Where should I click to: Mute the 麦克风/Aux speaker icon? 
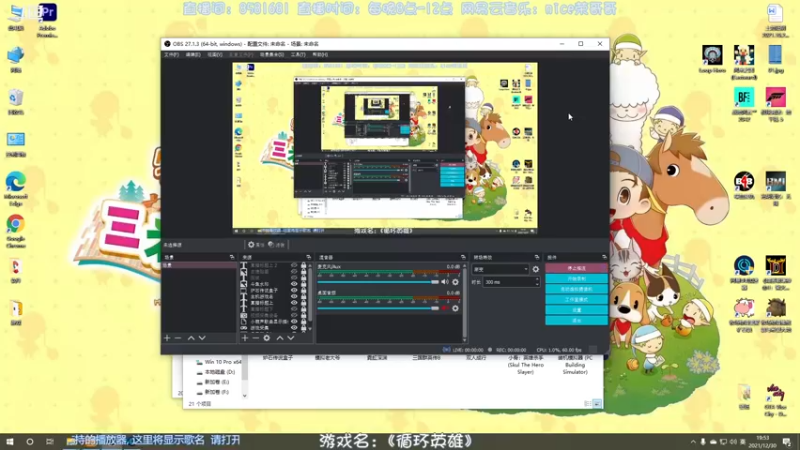pyautogui.click(x=445, y=282)
